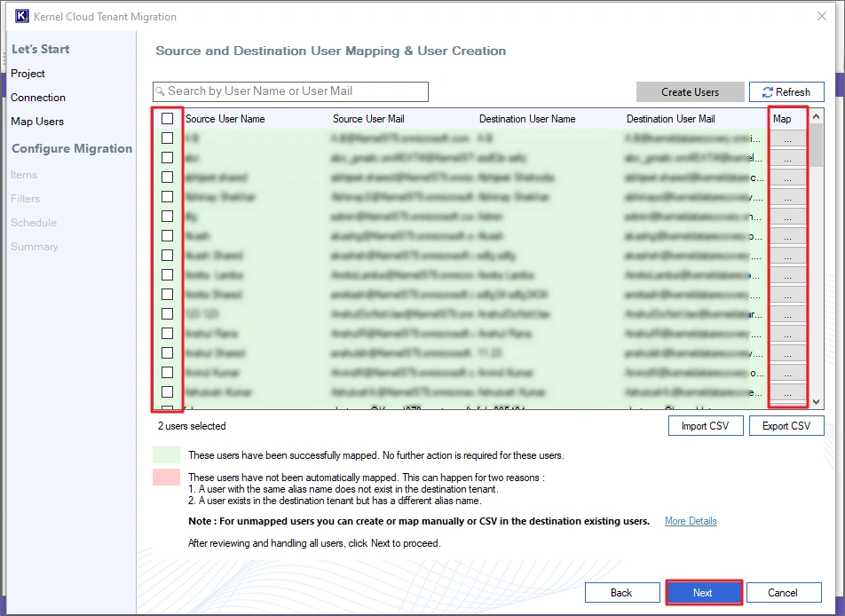Click the Kernel app logo icon
The image size is (845, 616).
click(x=22, y=16)
